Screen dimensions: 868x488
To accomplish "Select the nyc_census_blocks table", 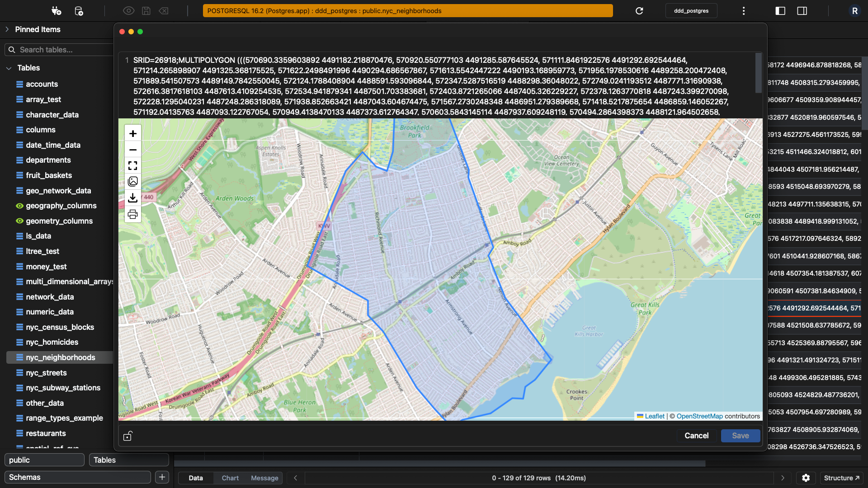I will (60, 327).
